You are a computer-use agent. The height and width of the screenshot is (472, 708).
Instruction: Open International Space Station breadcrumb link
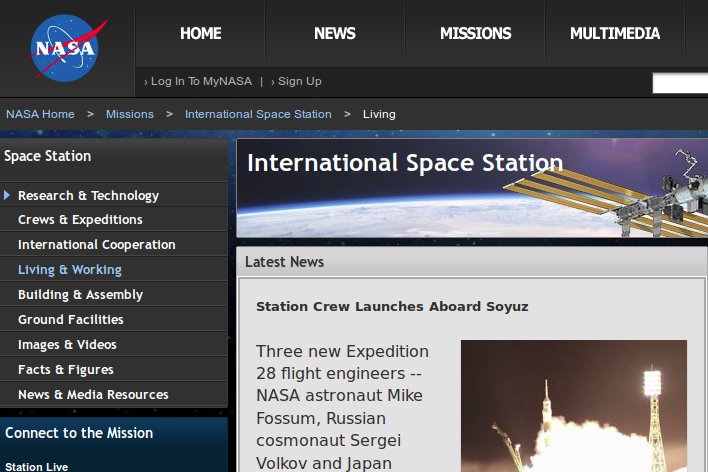(x=258, y=114)
